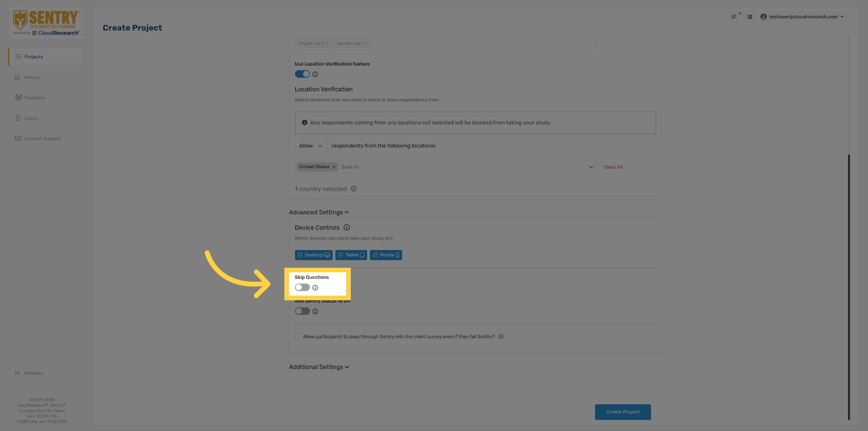Navigate to the Users section
868x431 pixels.
point(30,118)
